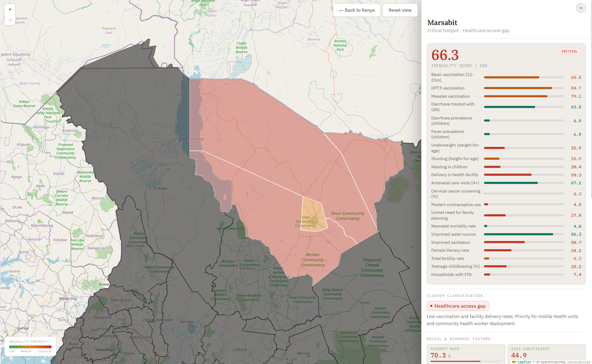
Task: Click the 'Melako Community Conservancy' map label
Action: [313, 260]
